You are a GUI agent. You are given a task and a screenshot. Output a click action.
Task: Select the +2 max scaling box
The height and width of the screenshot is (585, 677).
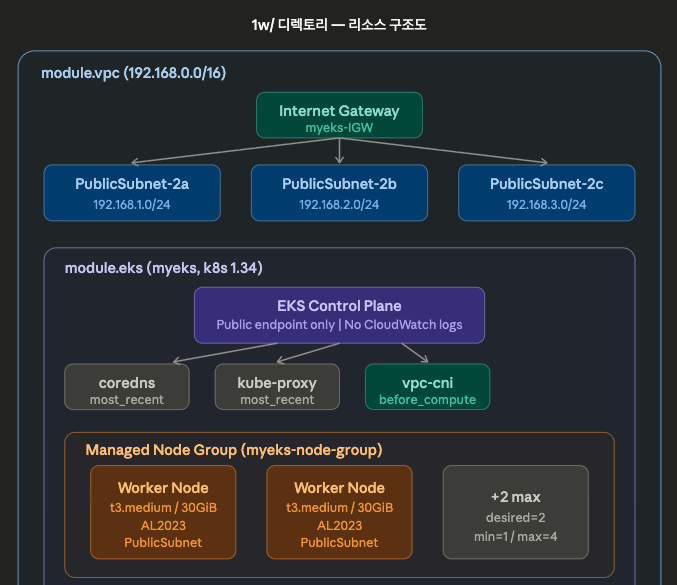(x=516, y=512)
